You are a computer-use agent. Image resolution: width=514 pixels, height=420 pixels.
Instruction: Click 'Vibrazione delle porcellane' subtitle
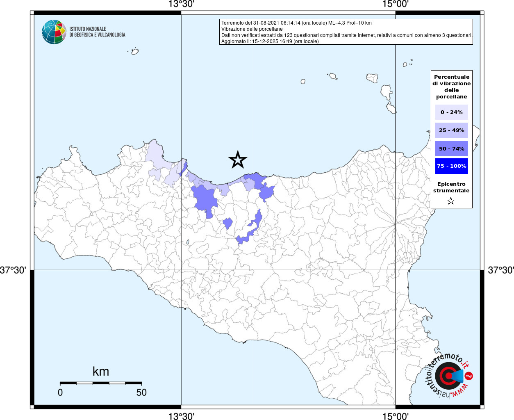pos(252,29)
